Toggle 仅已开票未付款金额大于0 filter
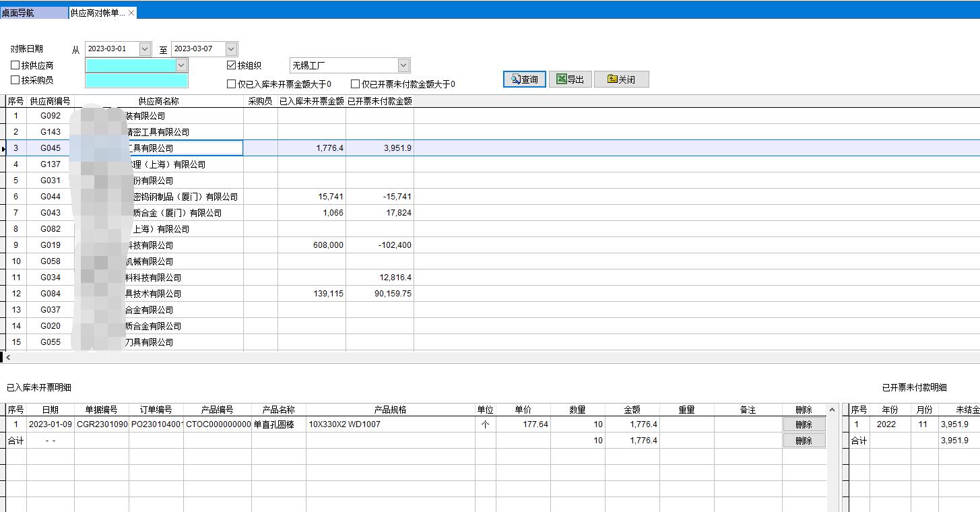980x512 pixels. [x=355, y=84]
